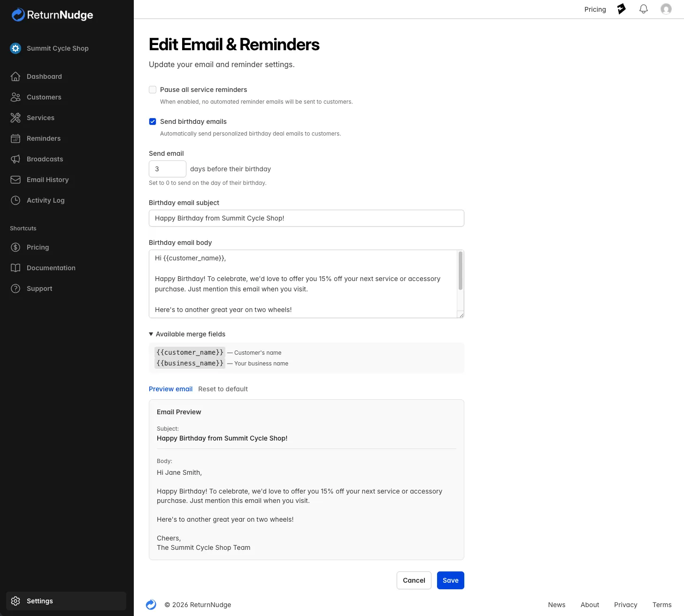The width and height of the screenshot is (684, 616).
Task: Open Email History via the envelope icon
Action: 15,180
